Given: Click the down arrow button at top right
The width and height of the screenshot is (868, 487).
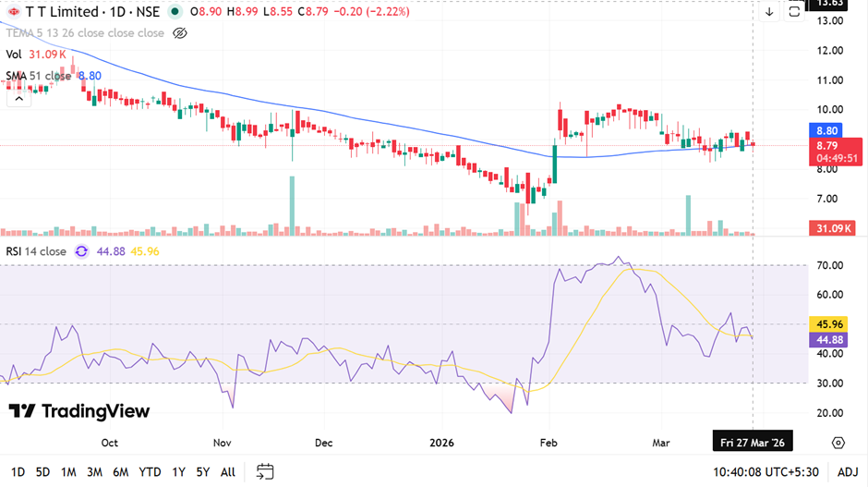Looking at the screenshot, I should click(769, 12).
